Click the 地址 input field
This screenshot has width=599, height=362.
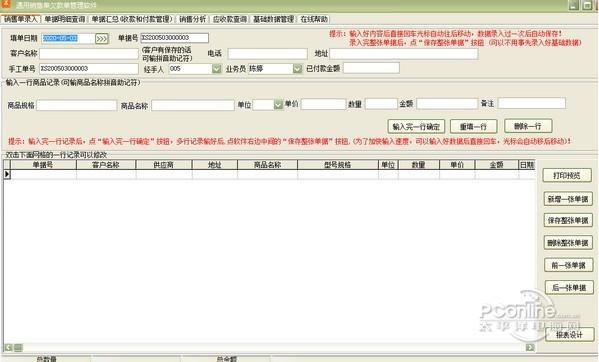(x=404, y=53)
